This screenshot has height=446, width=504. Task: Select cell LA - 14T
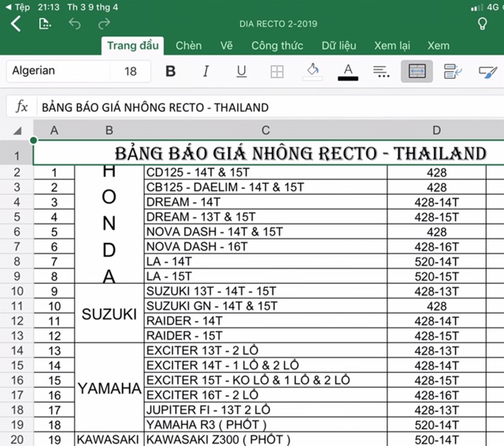pyautogui.click(x=265, y=261)
